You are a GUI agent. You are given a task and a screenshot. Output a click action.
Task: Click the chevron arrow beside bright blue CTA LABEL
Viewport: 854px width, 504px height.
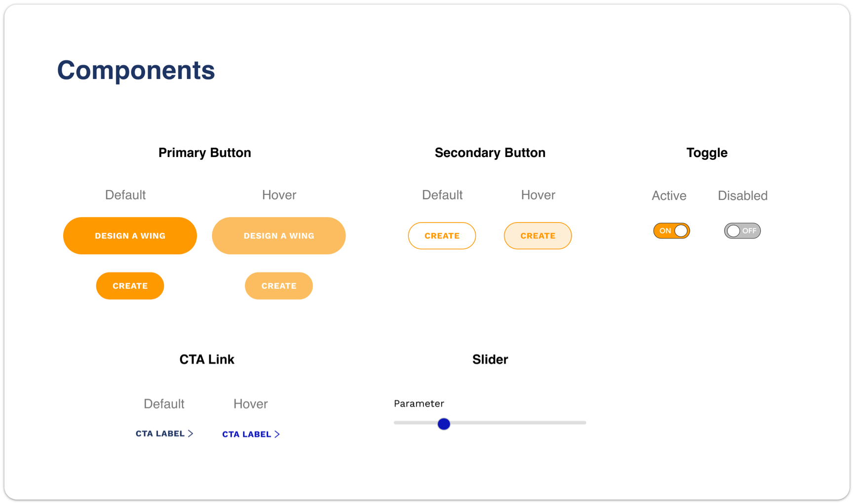277,434
